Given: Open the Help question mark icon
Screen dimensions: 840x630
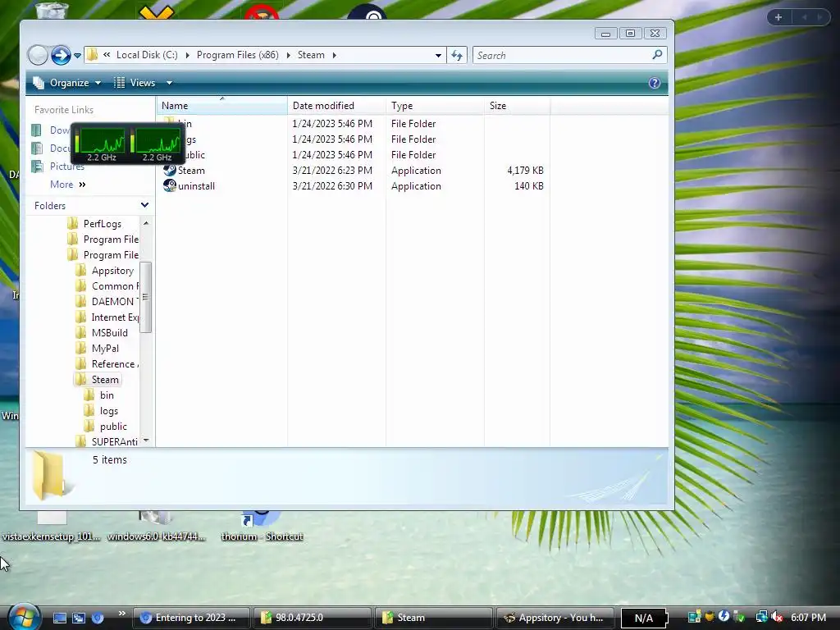Looking at the screenshot, I should point(654,83).
